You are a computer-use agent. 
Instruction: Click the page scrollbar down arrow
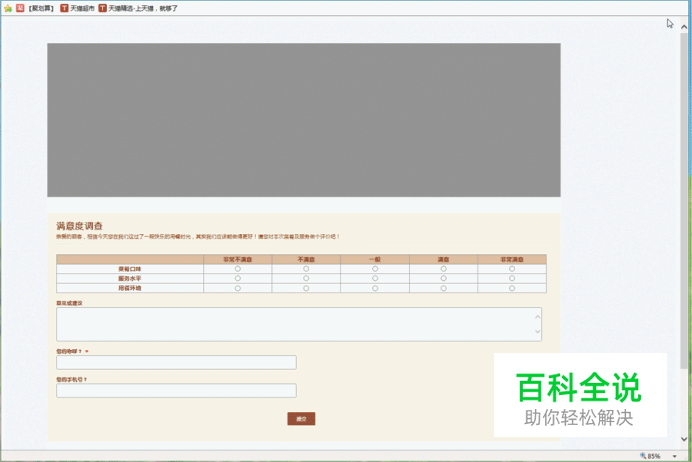(x=684, y=439)
